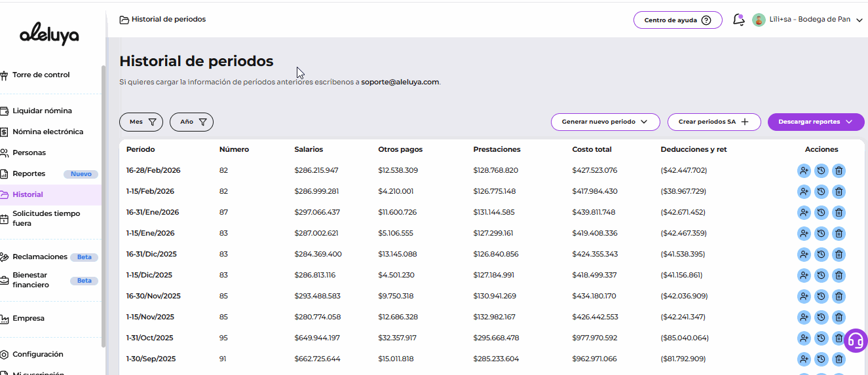
Task: Open Personas section in sidebar
Action: coord(29,152)
